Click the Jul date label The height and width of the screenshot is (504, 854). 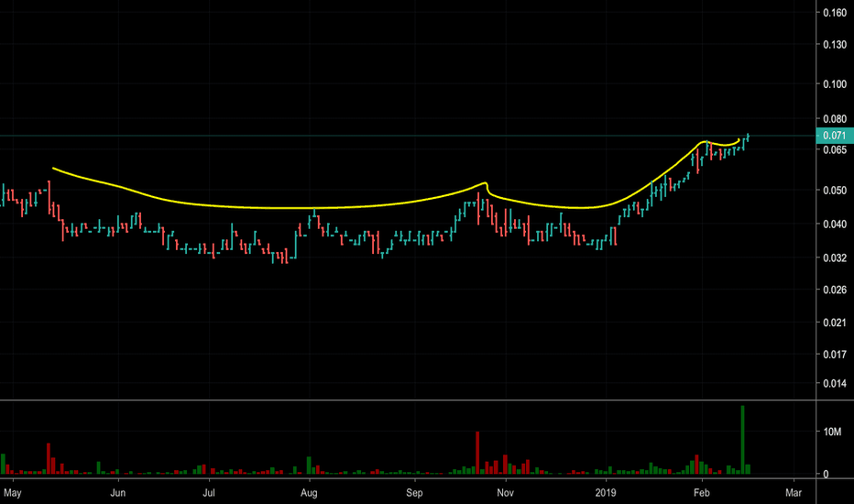pyautogui.click(x=209, y=493)
